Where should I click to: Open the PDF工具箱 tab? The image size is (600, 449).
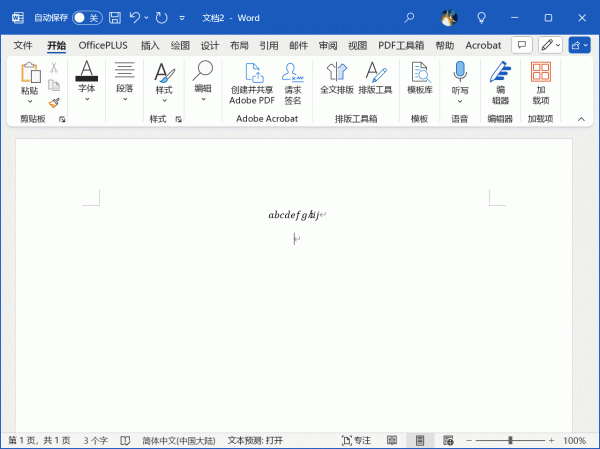(401, 46)
